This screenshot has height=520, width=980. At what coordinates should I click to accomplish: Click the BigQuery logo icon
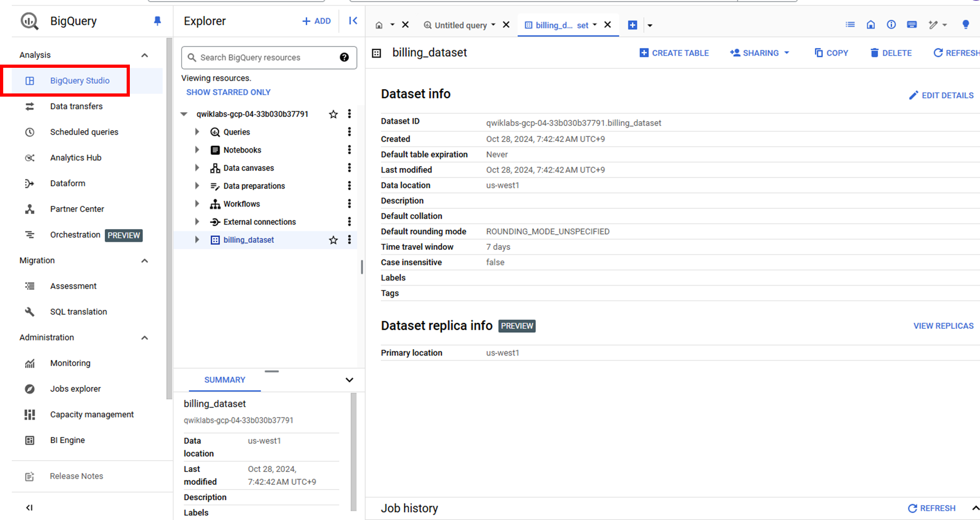tap(29, 21)
